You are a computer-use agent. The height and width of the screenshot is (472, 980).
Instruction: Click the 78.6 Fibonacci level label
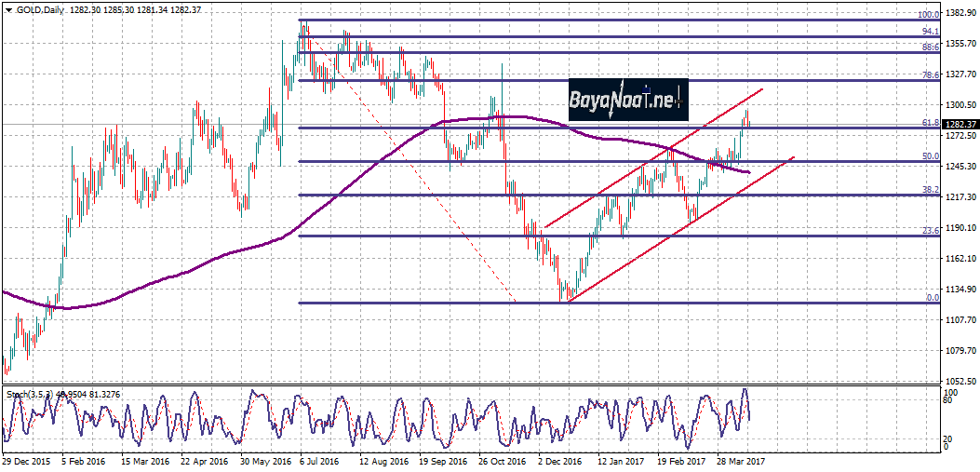[x=929, y=76]
